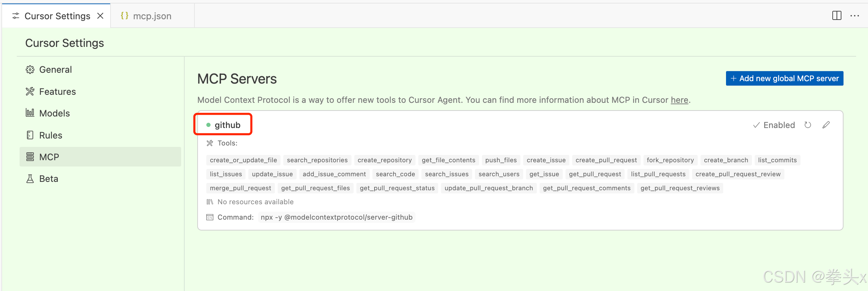Click the green github status dot
This screenshot has height=291, width=868.
(208, 125)
